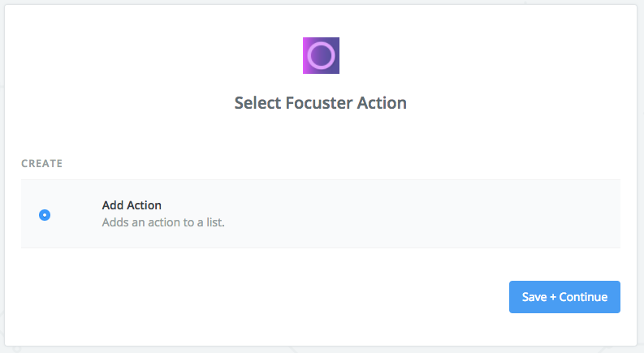Click the word 'Focuster' in the heading
This screenshot has width=644, height=353.
(x=319, y=103)
